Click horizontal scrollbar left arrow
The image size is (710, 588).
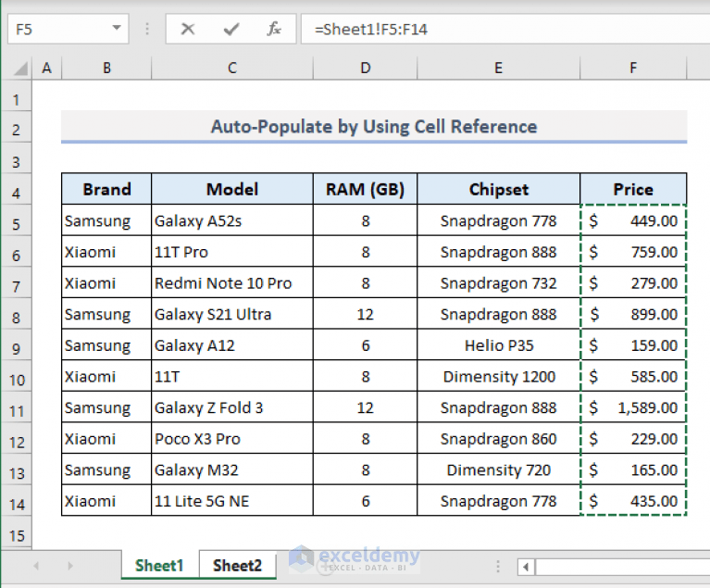[x=526, y=567]
